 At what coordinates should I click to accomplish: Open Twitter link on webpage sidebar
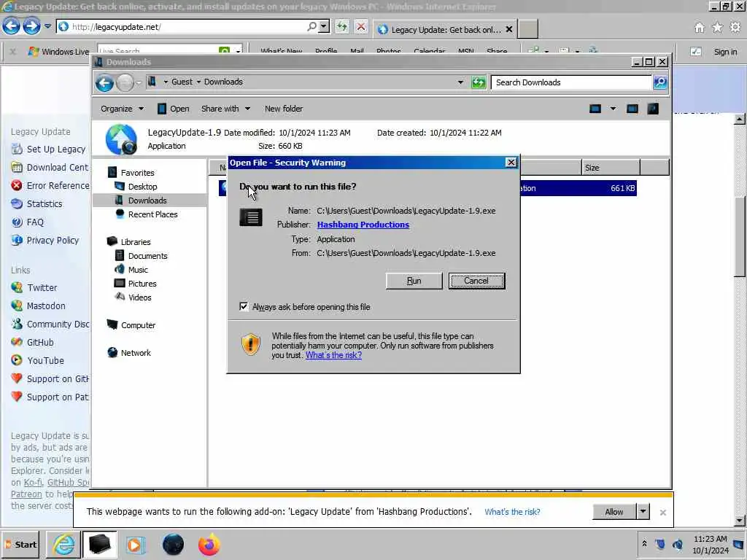tap(42, 288)
